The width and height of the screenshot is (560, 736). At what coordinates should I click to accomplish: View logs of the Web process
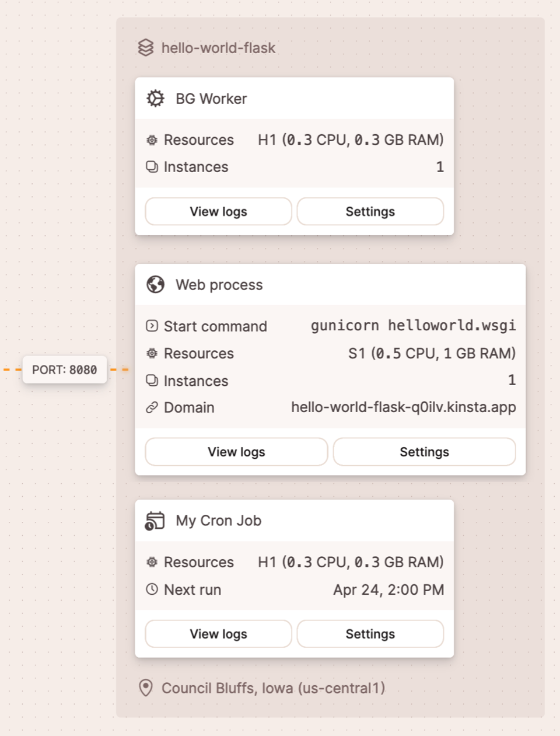click(236, 452)
